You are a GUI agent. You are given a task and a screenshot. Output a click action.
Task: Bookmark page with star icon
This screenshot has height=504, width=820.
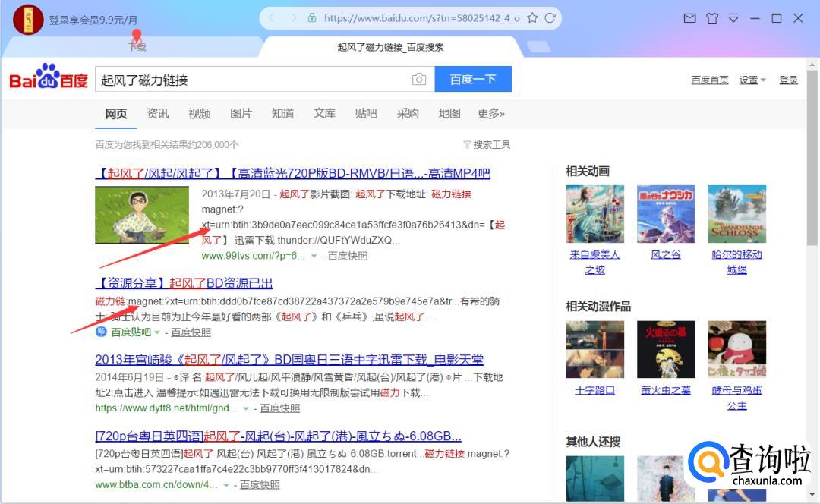click(532, 18)
